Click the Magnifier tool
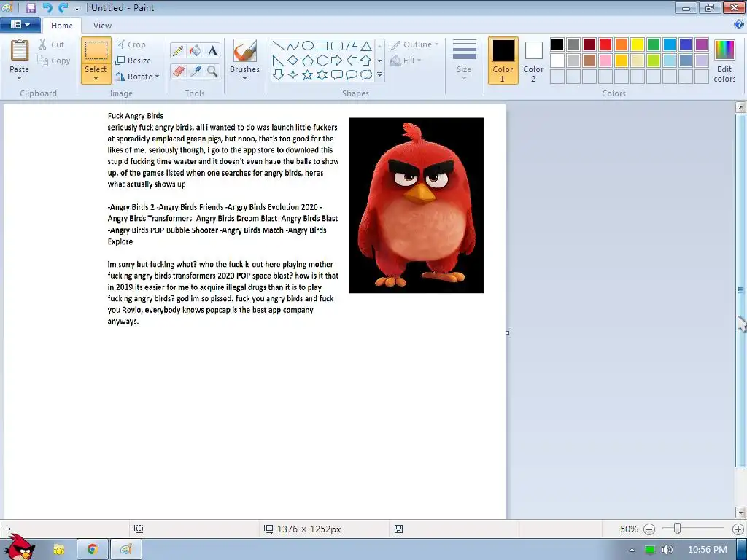 [x=212, y=71]
